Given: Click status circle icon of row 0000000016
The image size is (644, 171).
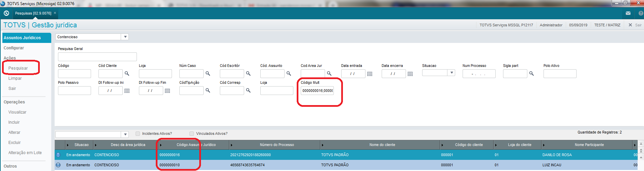Looking at the screenshot, I should [58, 155].
